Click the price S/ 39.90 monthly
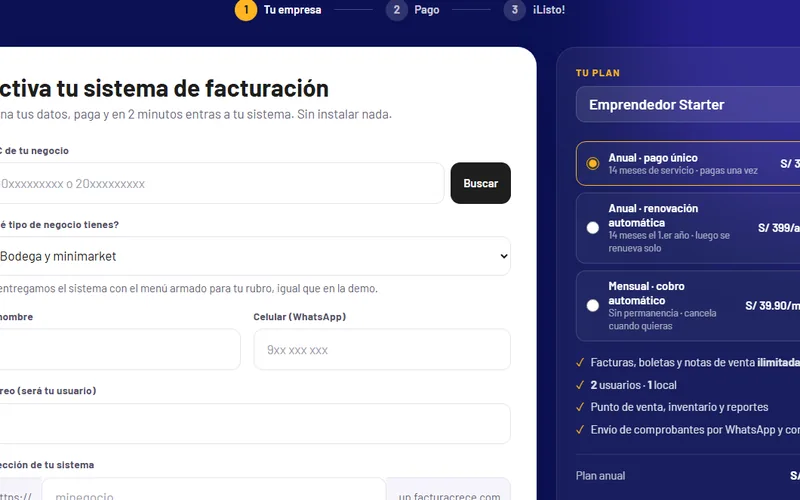 click(x=772, y=306)
